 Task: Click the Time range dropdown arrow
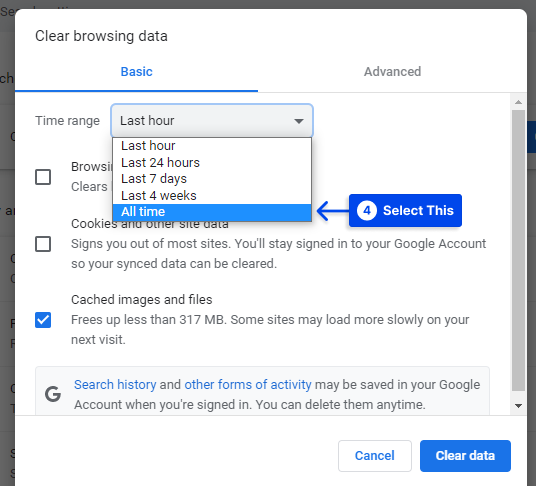(x=299, y=121)
